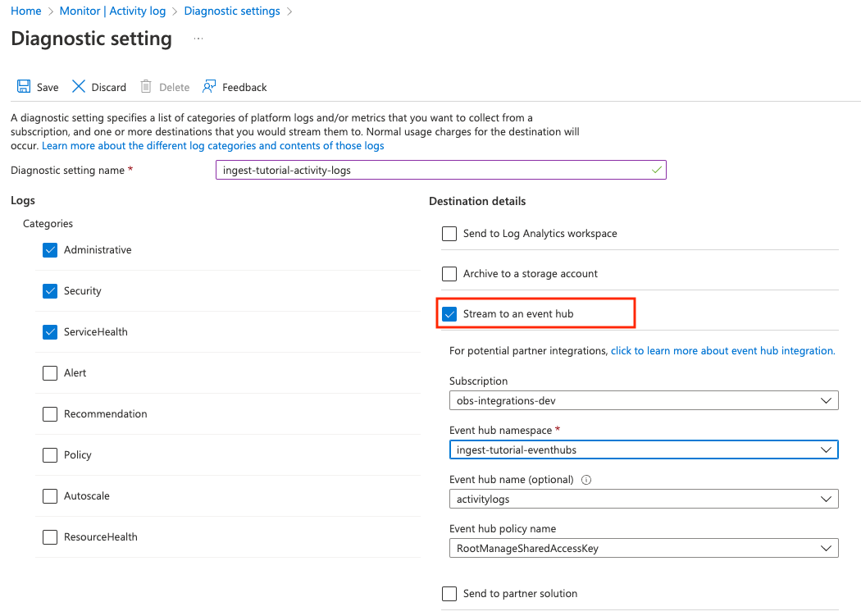Open the ellipsis menu next to title
Screen dimensions: 861x616
[x=198, y=39]
